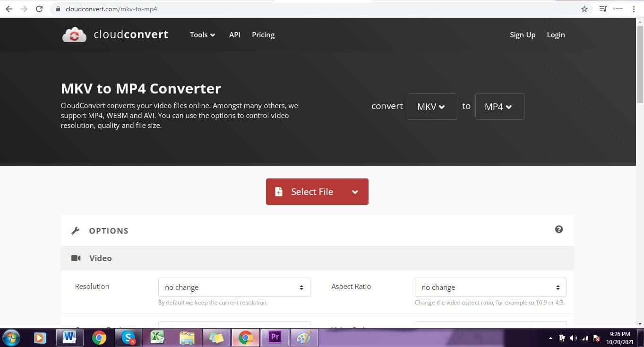Open the first Chrome taskbar icon
Screen dimensions: 644x347
[99, 338]
